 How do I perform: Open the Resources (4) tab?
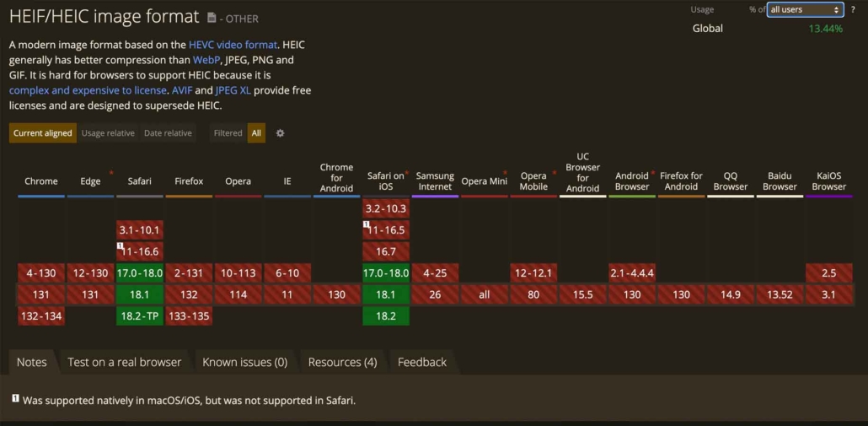[x=342, y=362]
